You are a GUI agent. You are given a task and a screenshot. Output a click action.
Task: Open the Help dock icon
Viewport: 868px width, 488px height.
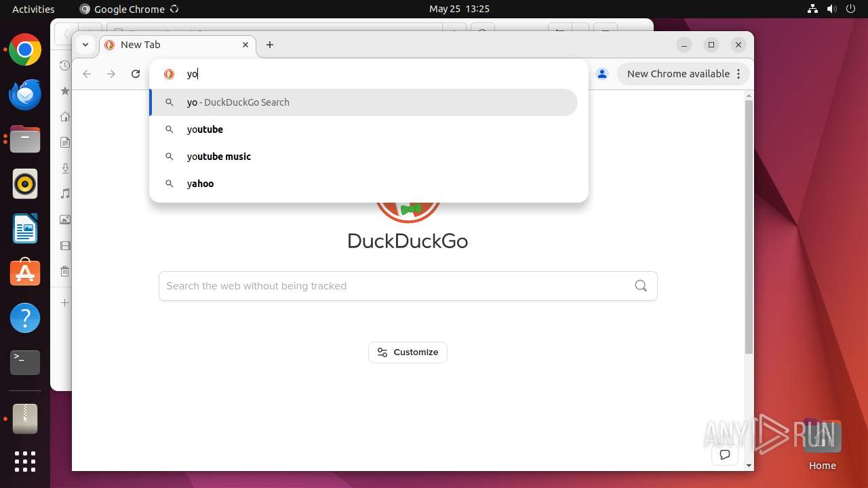[25, 318]
